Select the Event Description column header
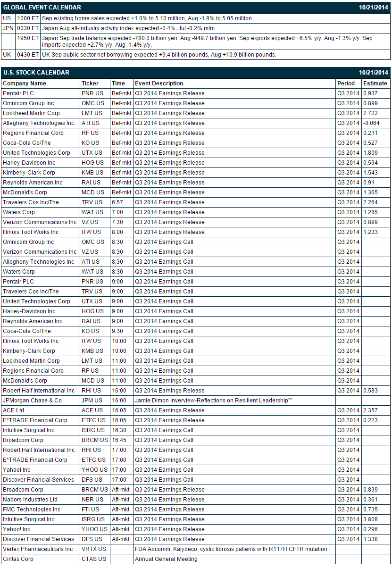The image size is (392, 568). (x=159, y=84)
